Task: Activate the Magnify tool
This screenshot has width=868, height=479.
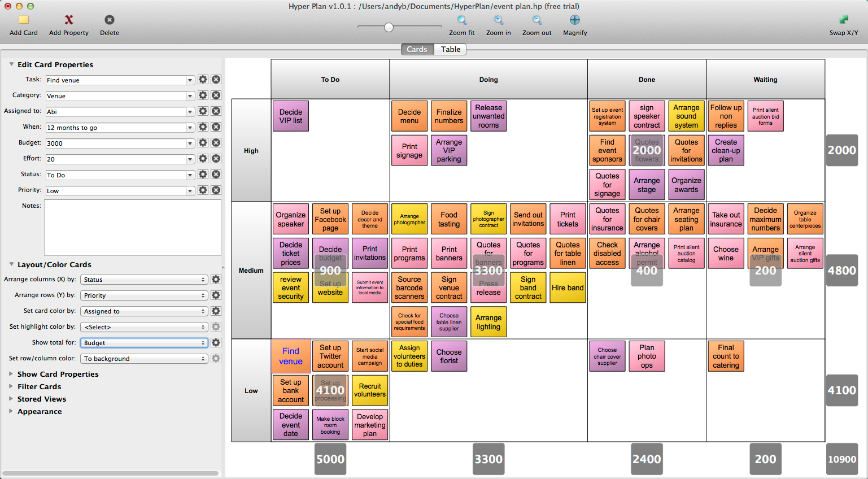Action: 575,20
